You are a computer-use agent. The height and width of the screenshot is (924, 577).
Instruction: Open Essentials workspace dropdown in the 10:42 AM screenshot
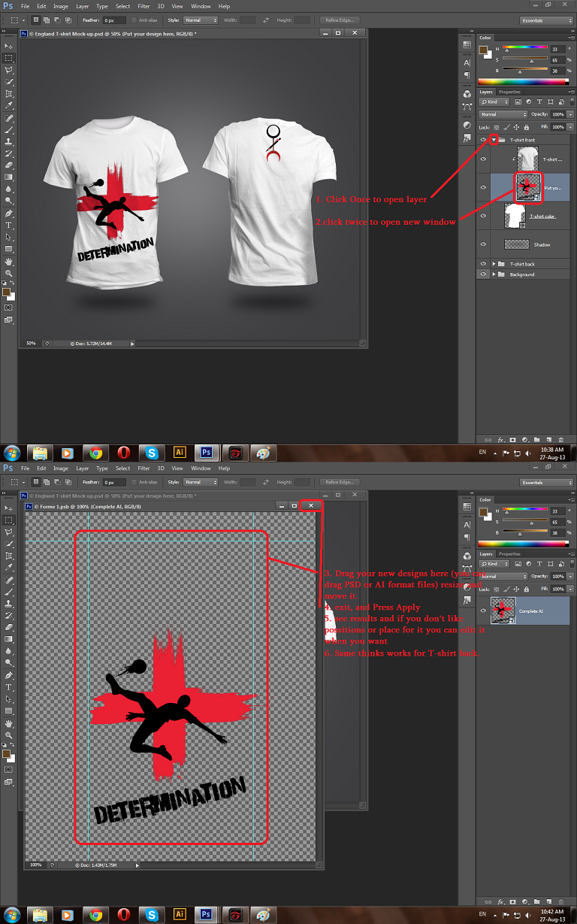[x=547, y=483]
